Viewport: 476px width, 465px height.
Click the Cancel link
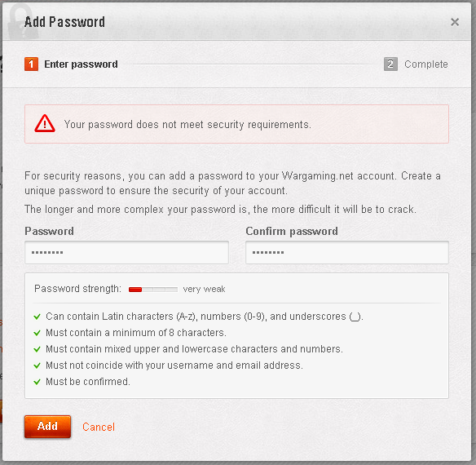tap(99, 427)
